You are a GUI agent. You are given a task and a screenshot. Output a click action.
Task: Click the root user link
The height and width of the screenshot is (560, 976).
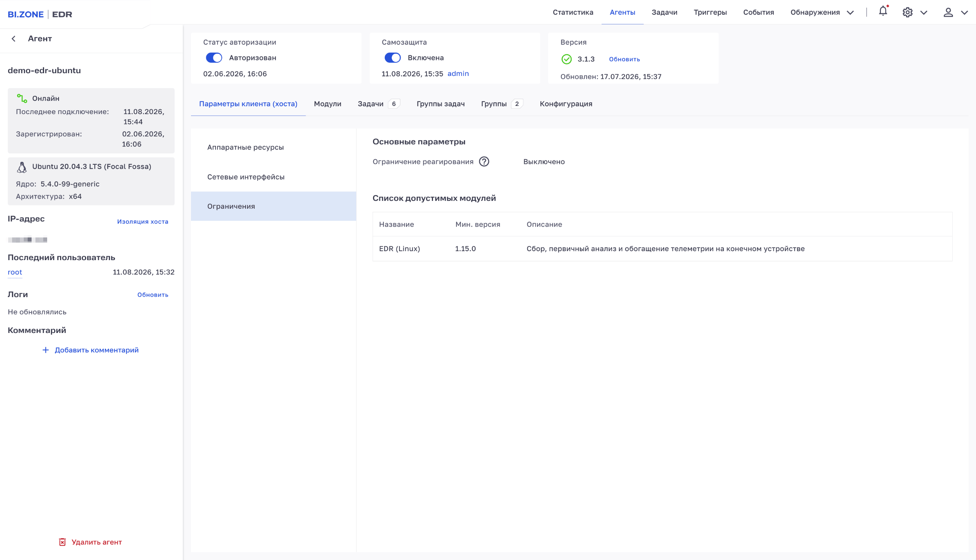click(15, 272)
